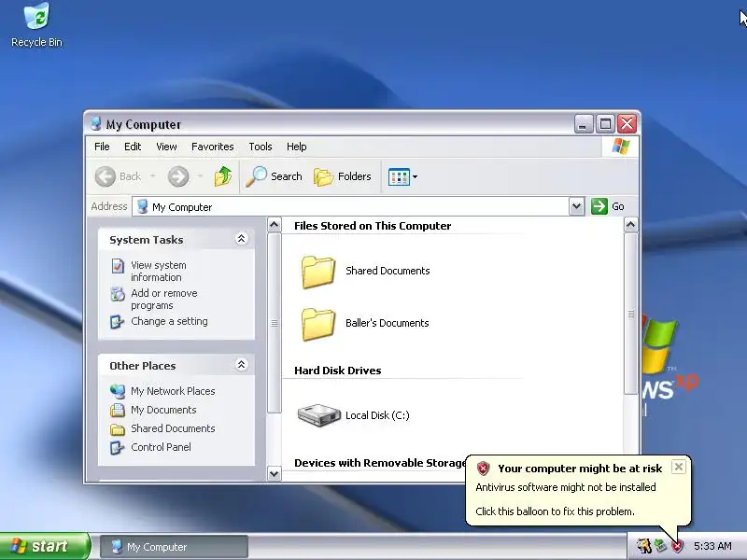The image size is (747, 560).
Task: Click My Computer taskbar button
Action: (x=175, y=547)
